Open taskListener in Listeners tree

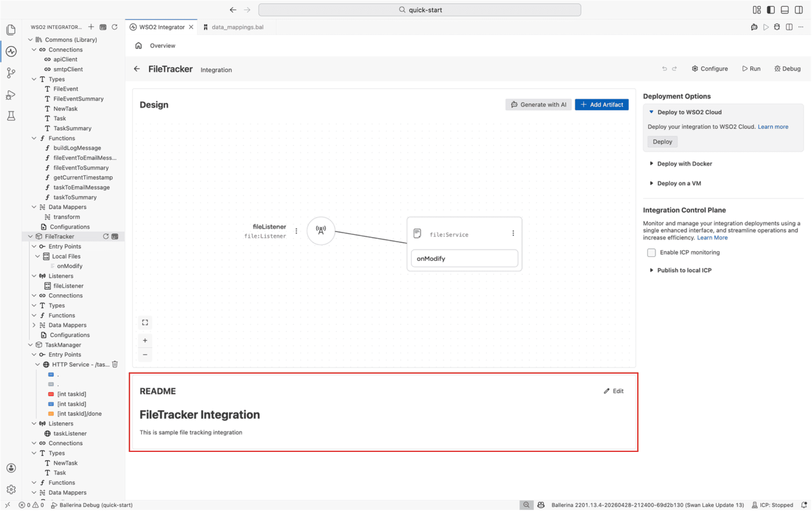point(70,433)
